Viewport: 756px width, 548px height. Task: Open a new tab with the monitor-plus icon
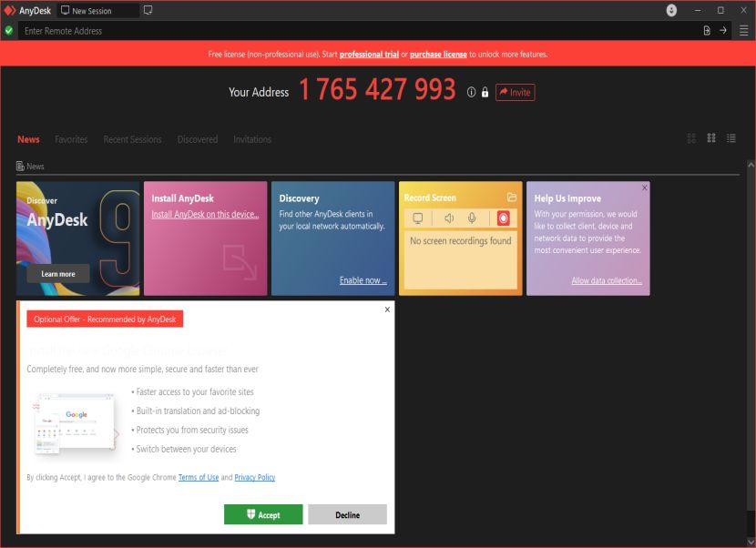pyautogui.click(x=148, y=10)
